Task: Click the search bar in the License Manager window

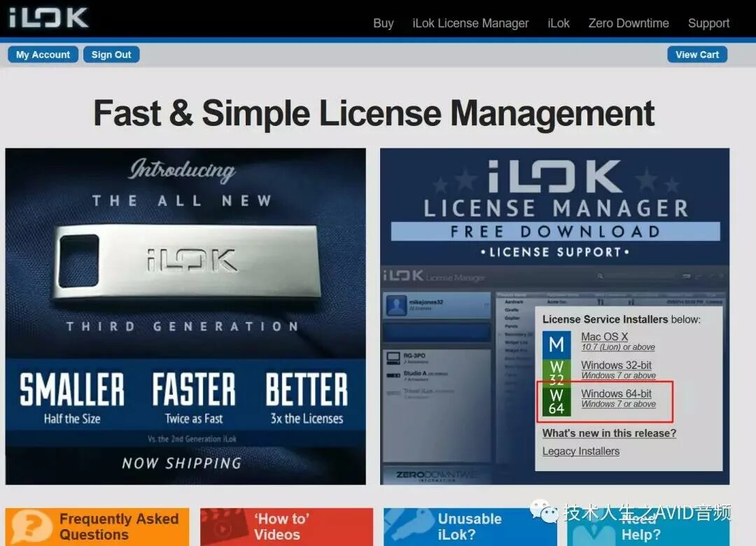Action: [x=630, y=278]
